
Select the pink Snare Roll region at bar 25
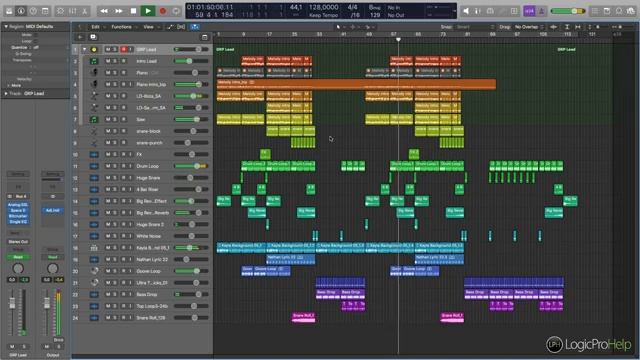click(304, 318)
